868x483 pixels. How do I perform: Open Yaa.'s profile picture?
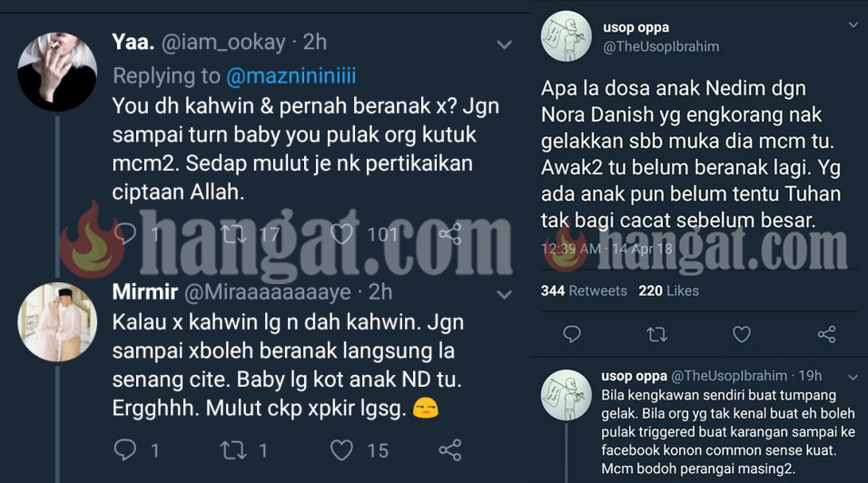57,72
